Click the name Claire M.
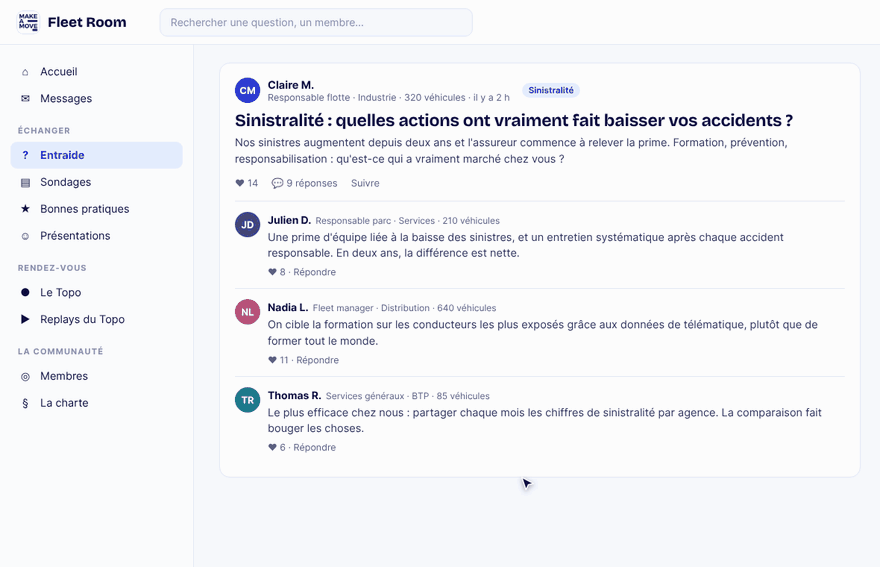 coord(291,85)
